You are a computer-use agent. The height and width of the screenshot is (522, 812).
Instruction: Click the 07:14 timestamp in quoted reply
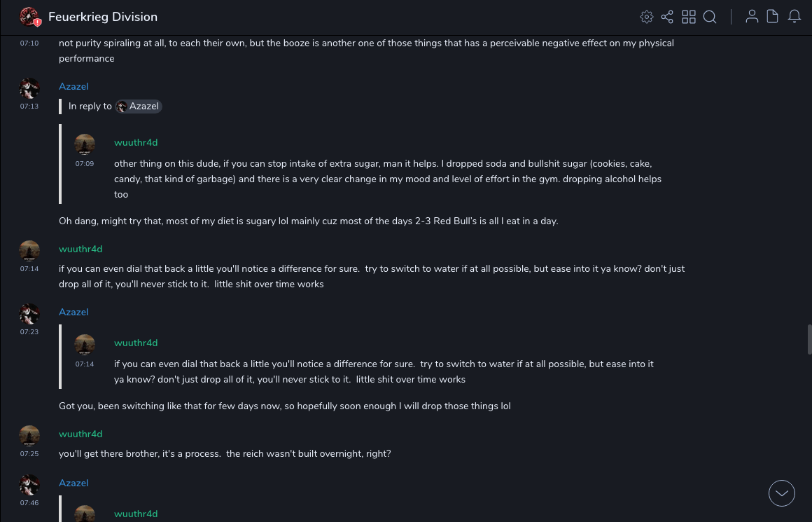point(85,364)
